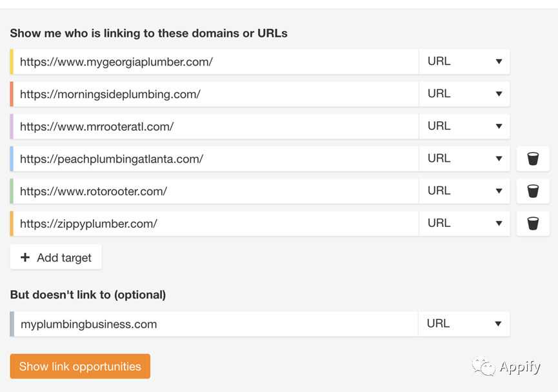Trash the zippyplumber.com target entry
Image resolution: width=558 pixels, height=392 pixels.
click(533, 223)
